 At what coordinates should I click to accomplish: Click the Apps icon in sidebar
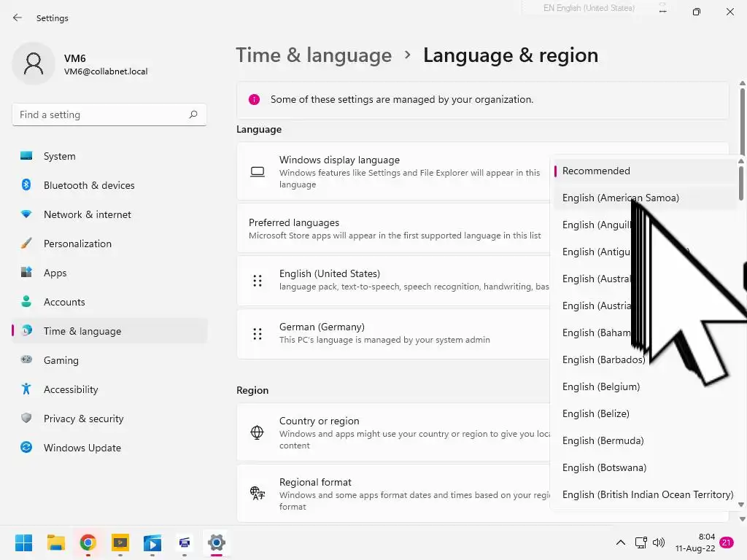[x=26, y=273]
